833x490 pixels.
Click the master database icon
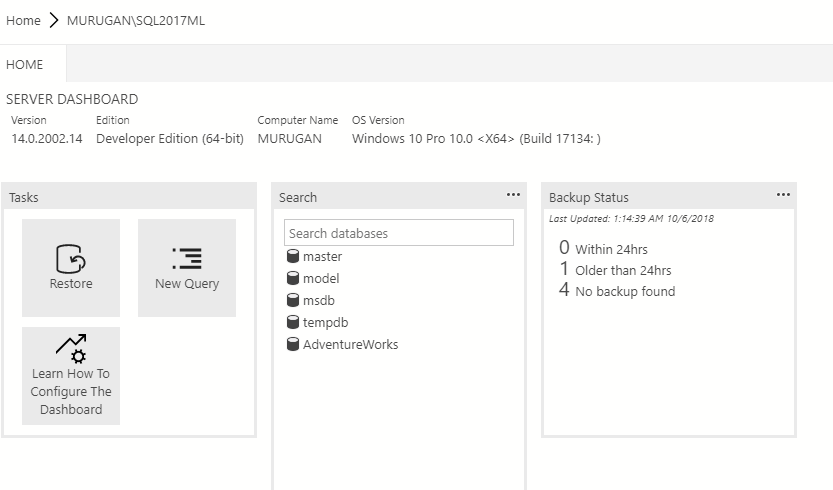click(x=293, y=256)
